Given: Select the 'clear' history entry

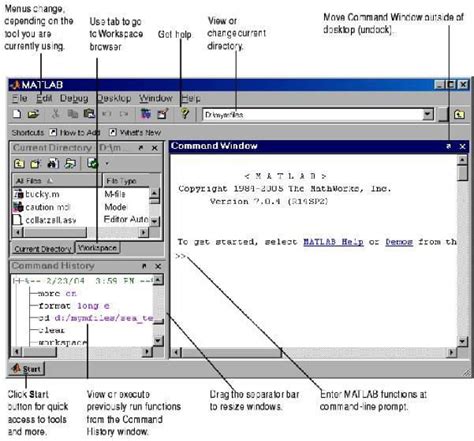Looking at the screenshot, I should [x=51, y=330].
